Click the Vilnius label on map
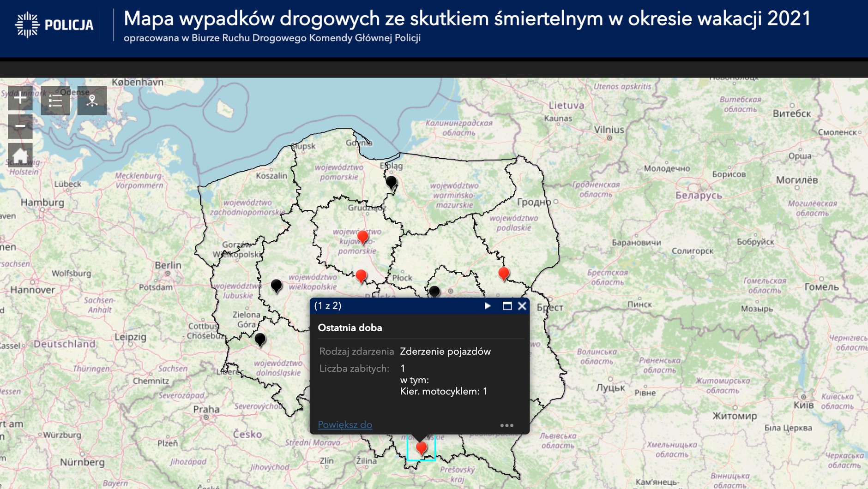This screenshot has height=489, width=868. point(609,130)
